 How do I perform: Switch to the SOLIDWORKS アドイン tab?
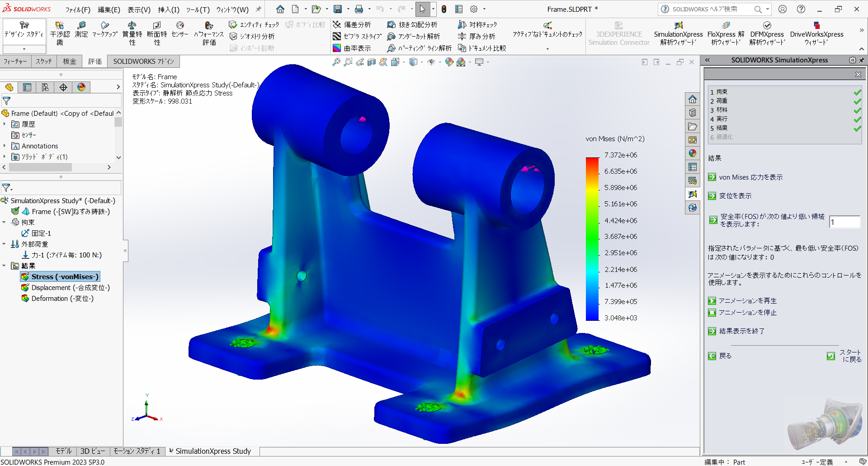[x=143, y=61]
